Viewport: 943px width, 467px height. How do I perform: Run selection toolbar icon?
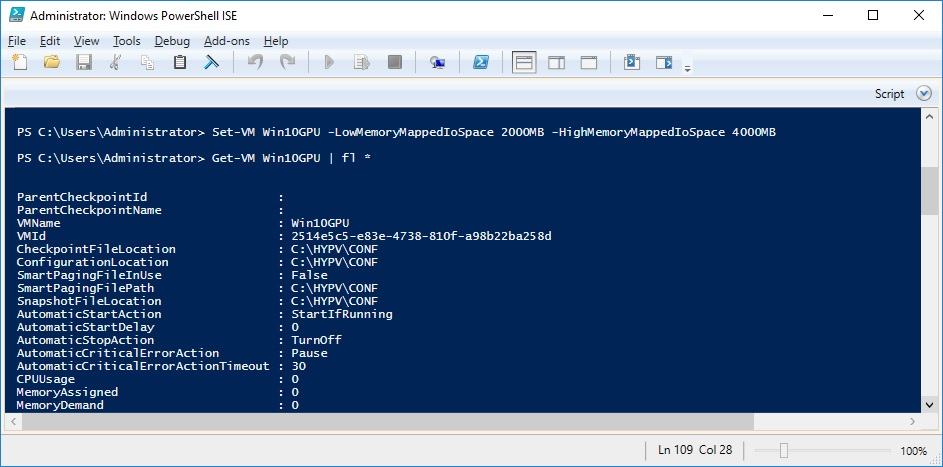point(361,62)
